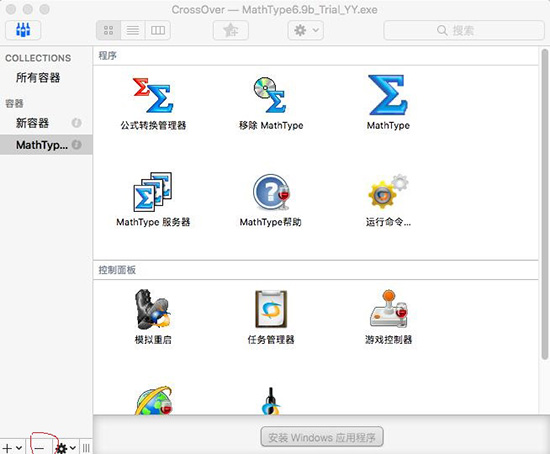Launch the MathType sigma application icon
Image resolution: width=550 pixels, height=454 pixels.
pos(388,95)
